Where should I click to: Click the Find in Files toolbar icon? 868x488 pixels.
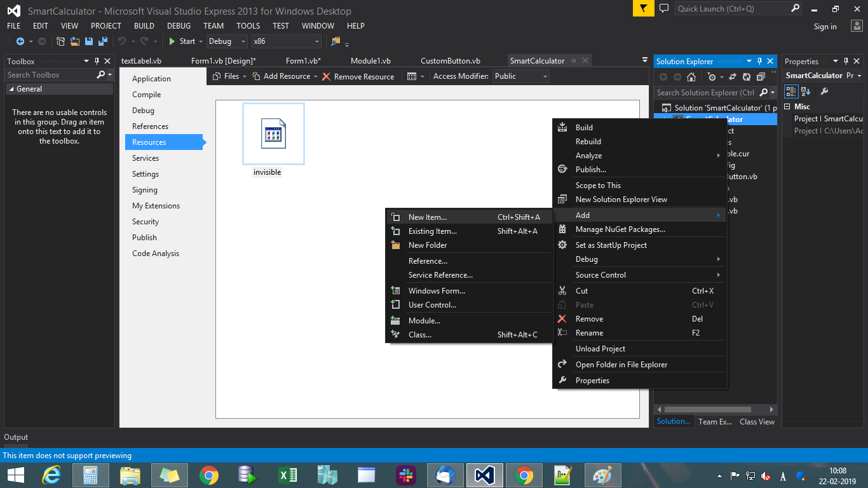336,41
